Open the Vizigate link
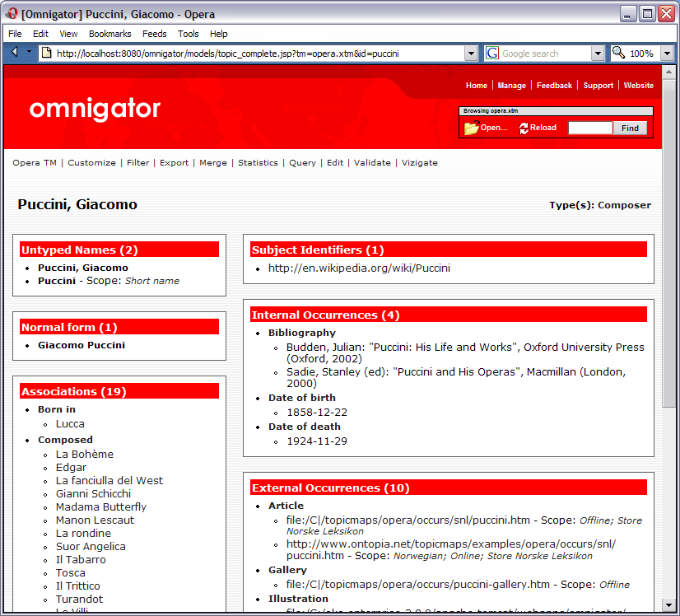The height and width of the screenshot is (616, 680). tap(419, 163)
